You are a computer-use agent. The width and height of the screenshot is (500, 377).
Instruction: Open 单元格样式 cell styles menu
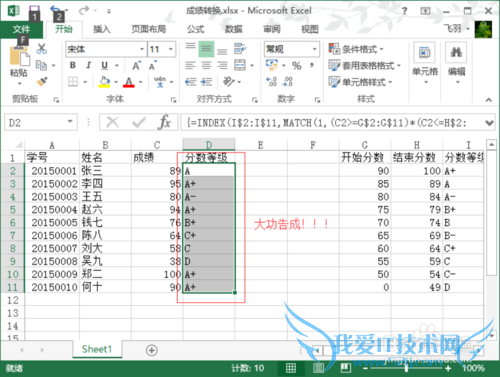[x=360, y=82]
